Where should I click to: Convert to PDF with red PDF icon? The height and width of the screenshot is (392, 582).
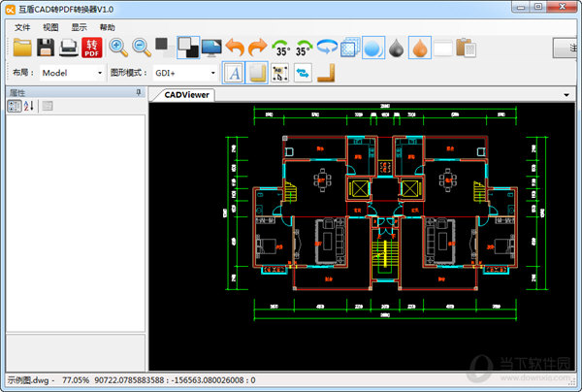click(x=92, y=48)
